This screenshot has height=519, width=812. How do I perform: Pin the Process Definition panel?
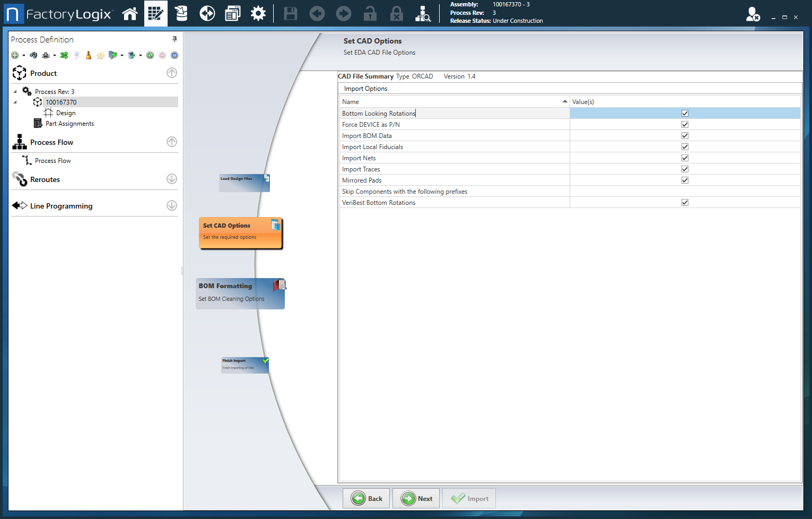pyautogui.click(x=174, y=39)
